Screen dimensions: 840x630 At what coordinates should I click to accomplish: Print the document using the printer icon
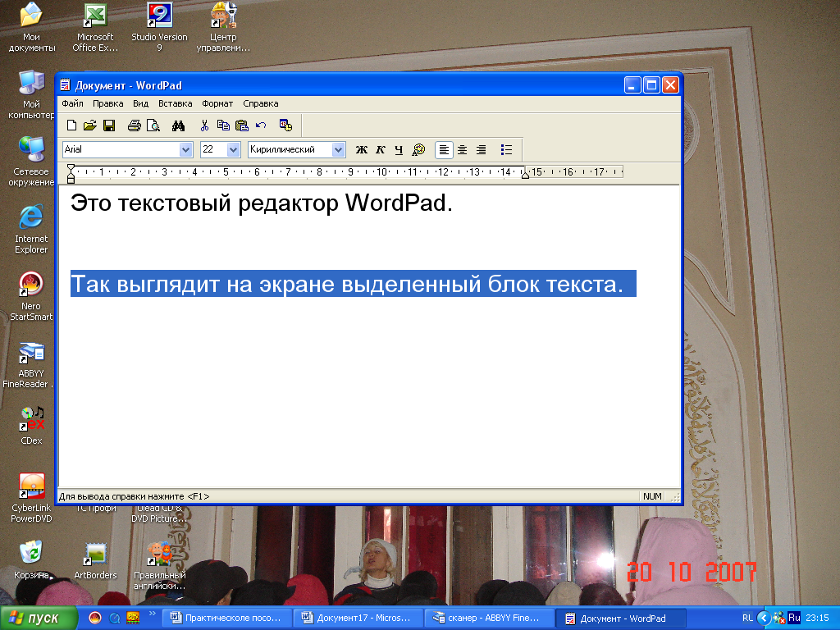point(135,126)
